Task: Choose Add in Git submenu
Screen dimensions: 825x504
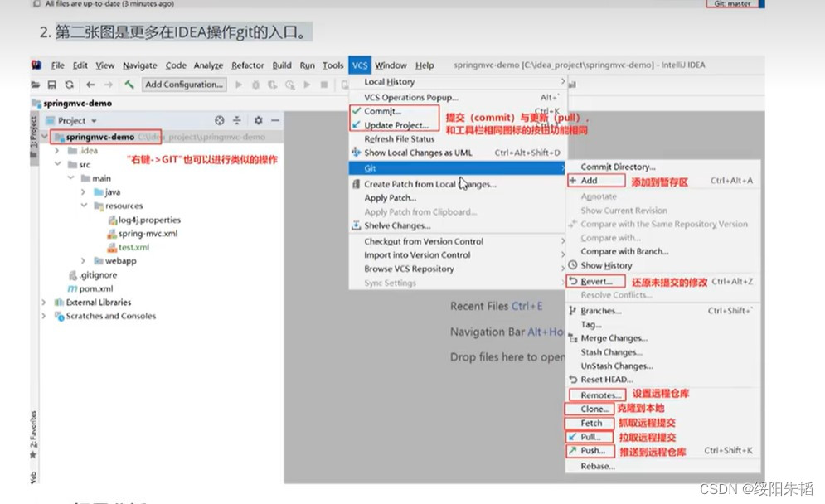Action: (x=663, y=181)
